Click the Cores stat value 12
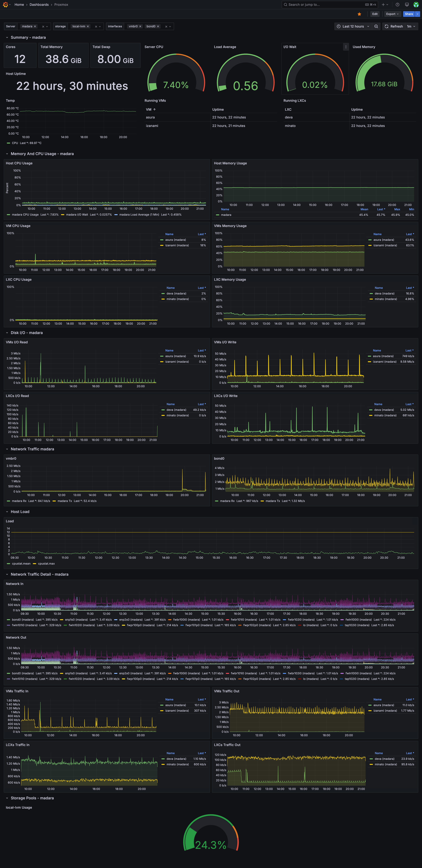The image size is (422, 868). pos(20,59)
